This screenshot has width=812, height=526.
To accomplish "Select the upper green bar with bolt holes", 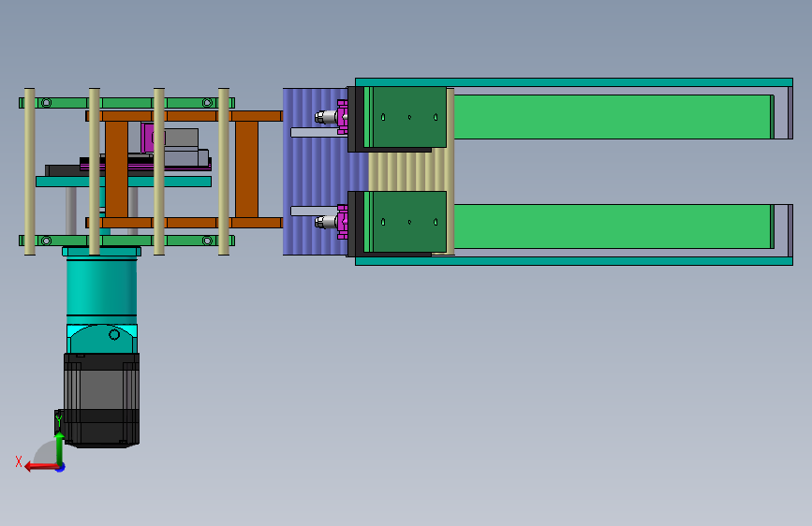I will 126,103.
